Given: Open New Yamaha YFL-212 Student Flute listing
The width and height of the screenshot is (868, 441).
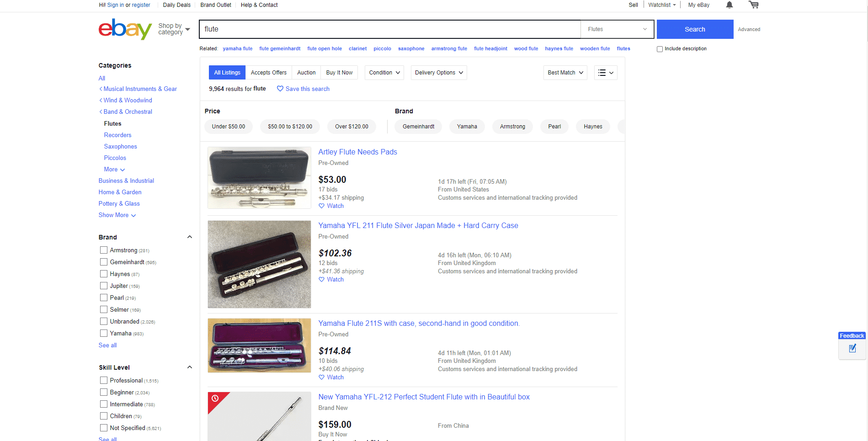Looking at the screenshot, I should point(424,397).
